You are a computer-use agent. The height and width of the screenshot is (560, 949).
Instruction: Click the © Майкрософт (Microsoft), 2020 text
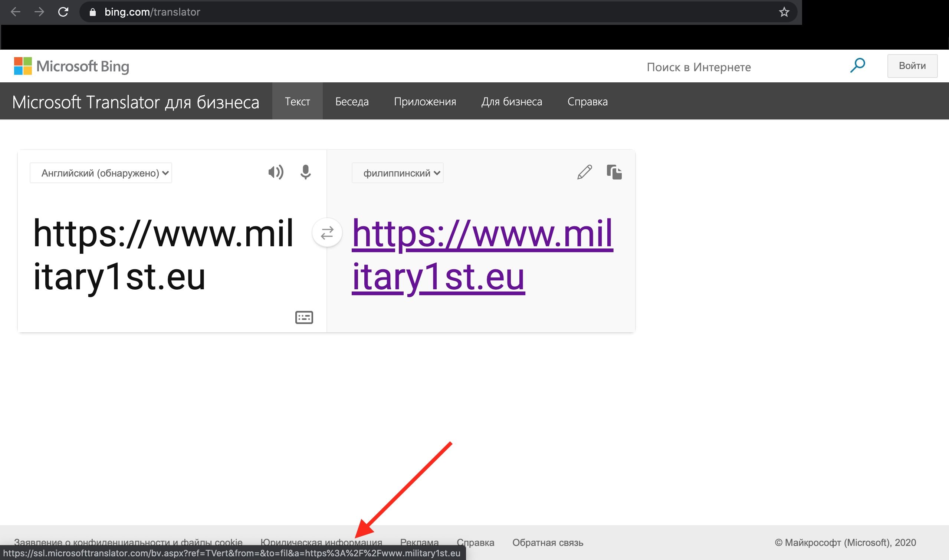[845, 542]
